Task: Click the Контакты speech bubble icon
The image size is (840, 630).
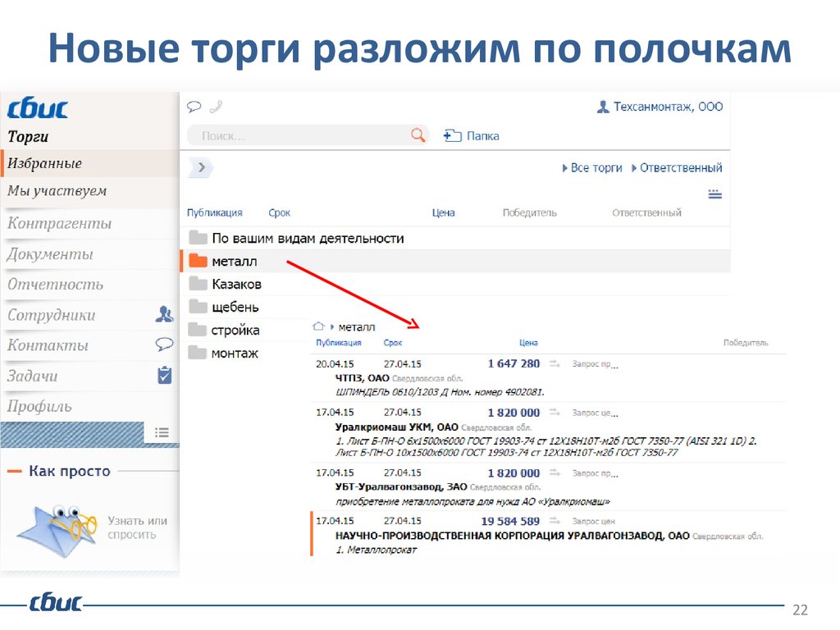Action: 164,345
